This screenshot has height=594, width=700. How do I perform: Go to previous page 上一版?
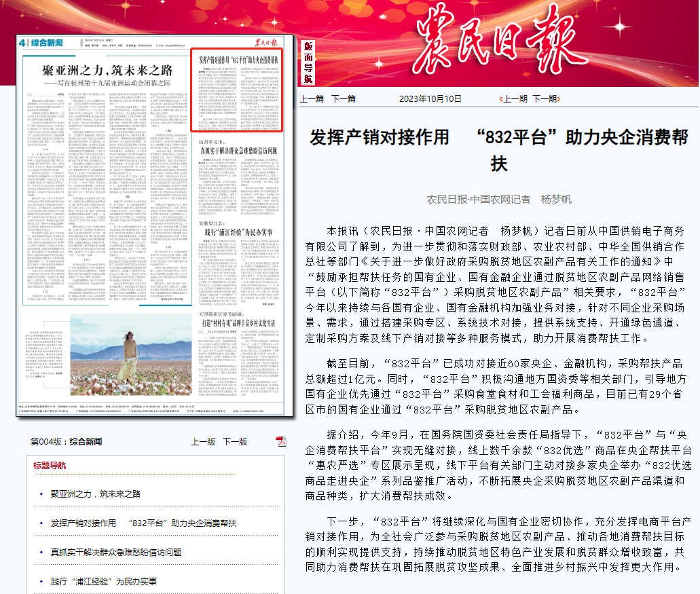203,441
